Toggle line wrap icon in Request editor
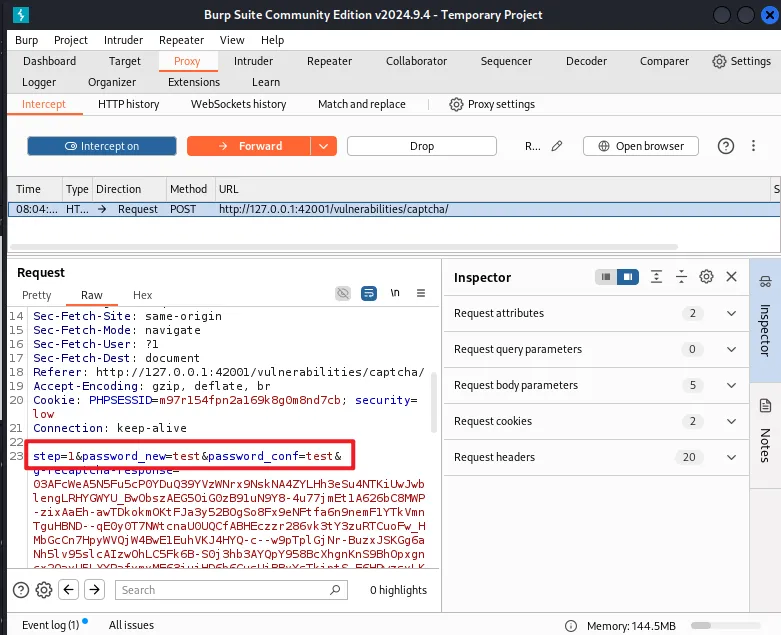The image size is (781, 635). (x=369, y=293)
